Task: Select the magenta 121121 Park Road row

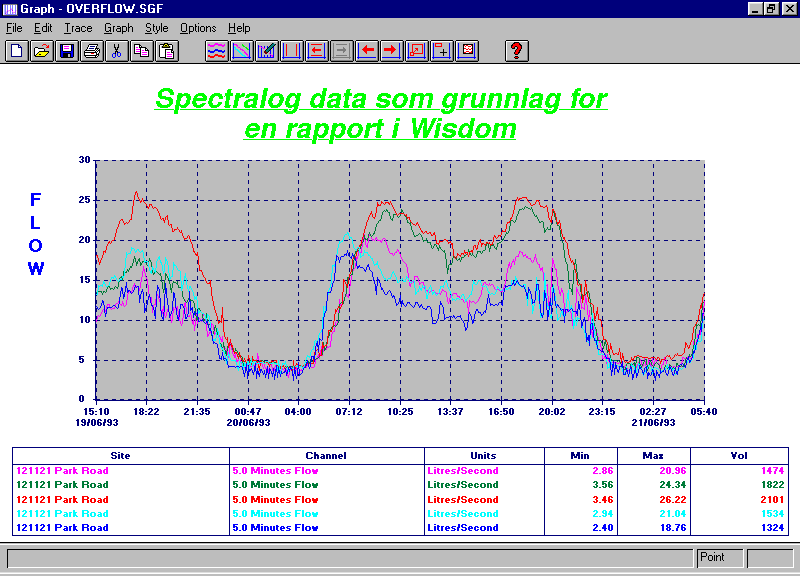Action: point(401,470)
